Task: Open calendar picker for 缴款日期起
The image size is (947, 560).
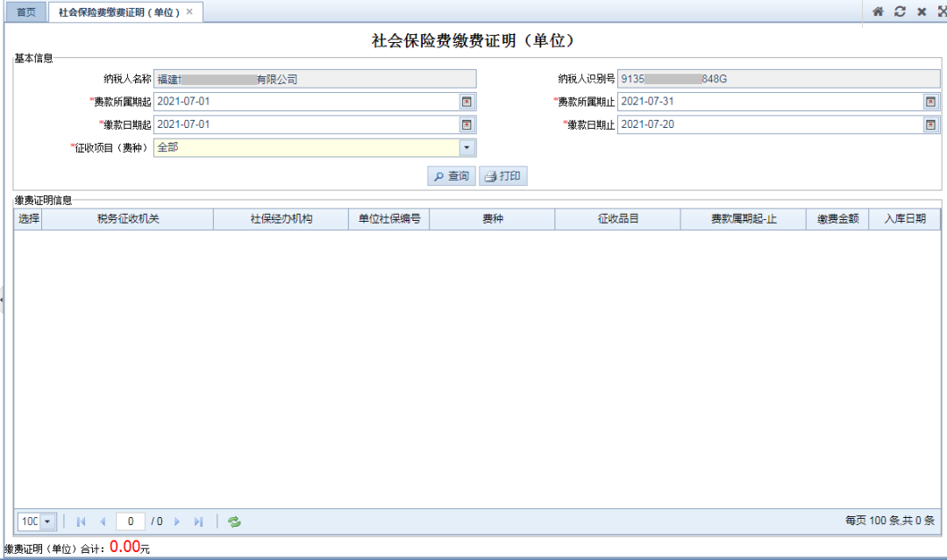Action: pyautogui.click(x=466, y=125)
